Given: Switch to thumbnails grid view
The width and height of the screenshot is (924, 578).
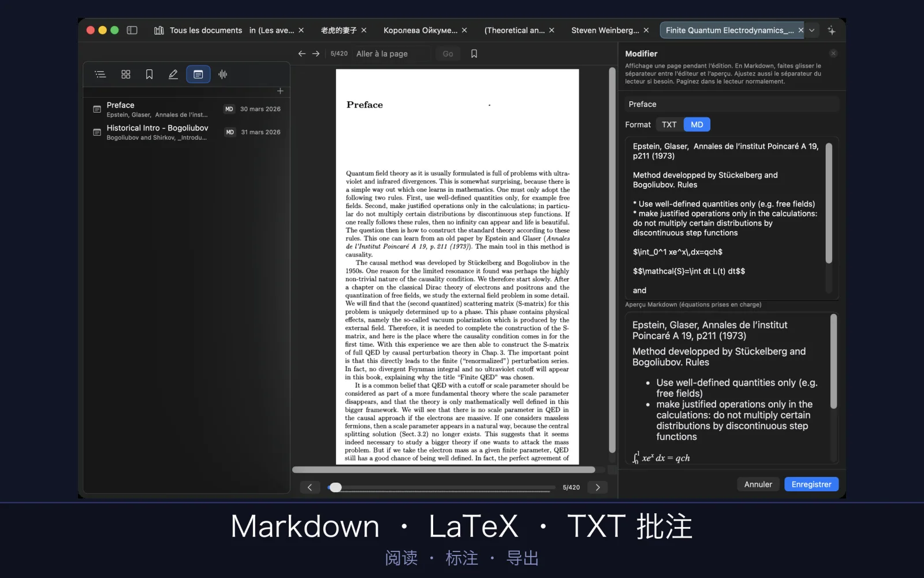Looking at the screenshot, I should (x=126, y=74).
